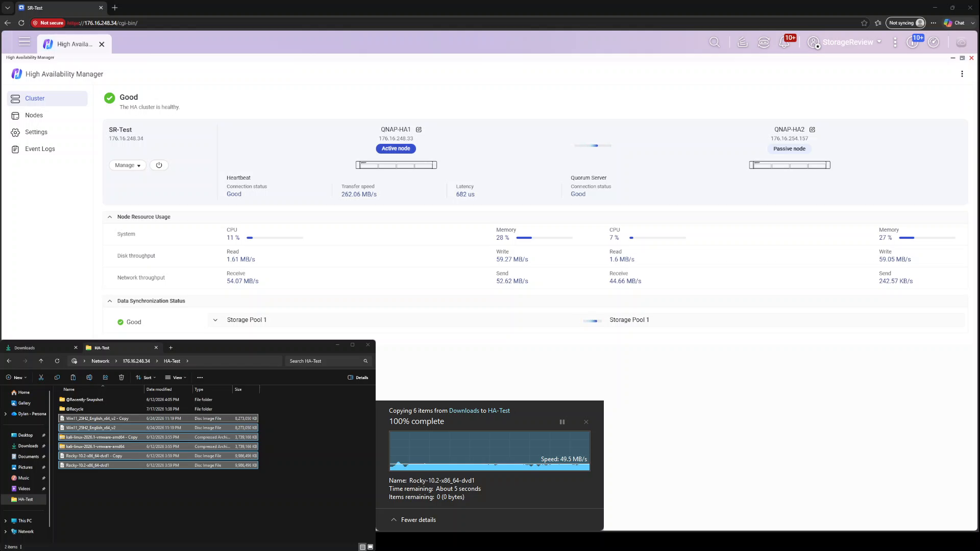This screenshot has height=551, width=980.
Task: Open the Sort dropdown in File Explorer
Action: 146,378
